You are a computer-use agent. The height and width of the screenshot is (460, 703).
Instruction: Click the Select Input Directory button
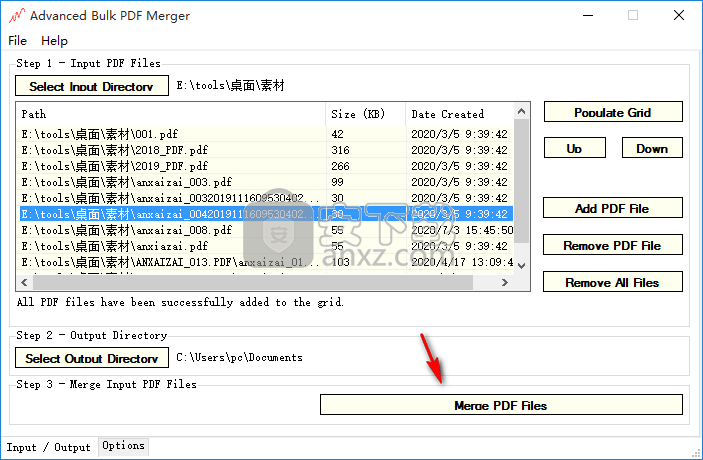tap(92, 86)
